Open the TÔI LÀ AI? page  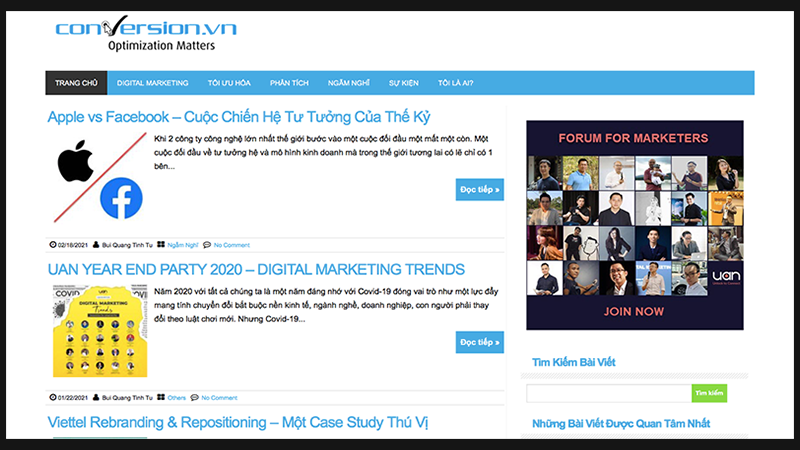[x=456, y=83]
